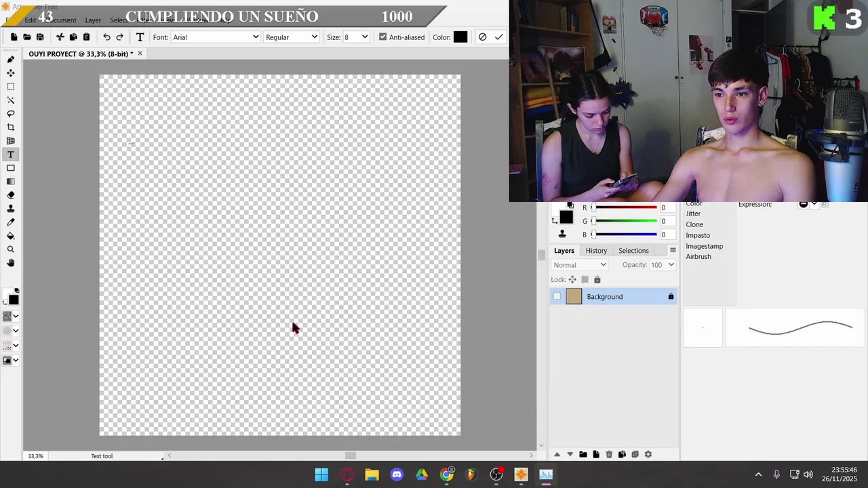This screenshot has width=868, height=488.
Task: Save the document with the floppy icon
Action: click(x=40, y=37)
